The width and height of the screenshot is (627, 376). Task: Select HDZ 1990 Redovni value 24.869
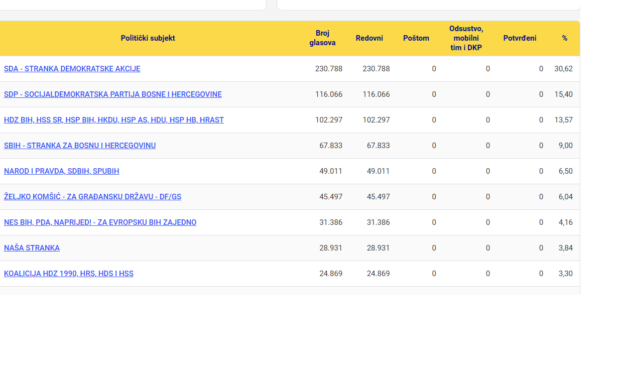coord(378,274)
